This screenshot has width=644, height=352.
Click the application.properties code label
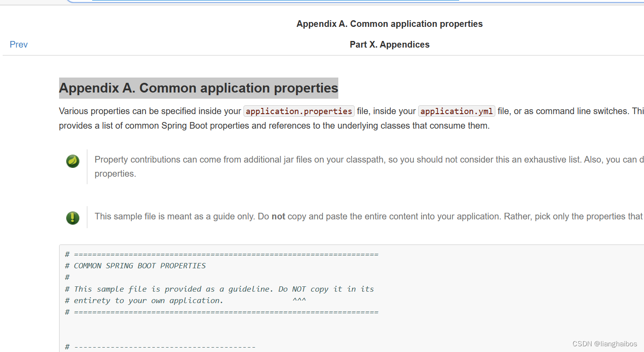pos(299,111)
